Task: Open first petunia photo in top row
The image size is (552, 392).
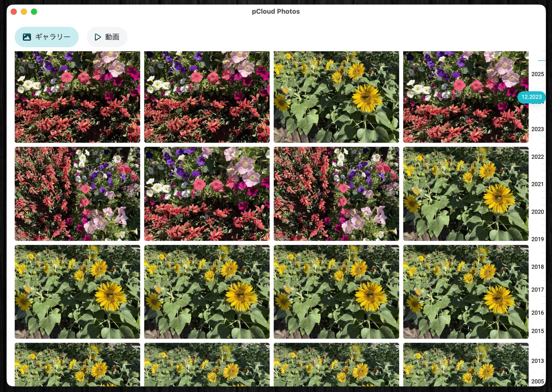Action: point(77,97)
